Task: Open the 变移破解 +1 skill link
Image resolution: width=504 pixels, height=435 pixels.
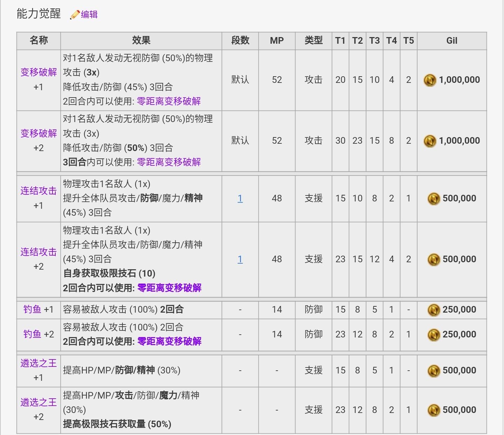Action: click(38, 72)
